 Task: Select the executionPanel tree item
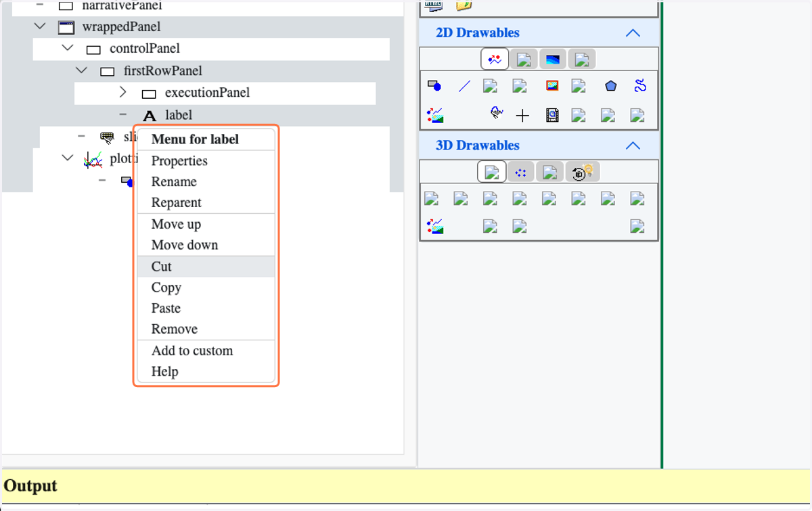208,93
